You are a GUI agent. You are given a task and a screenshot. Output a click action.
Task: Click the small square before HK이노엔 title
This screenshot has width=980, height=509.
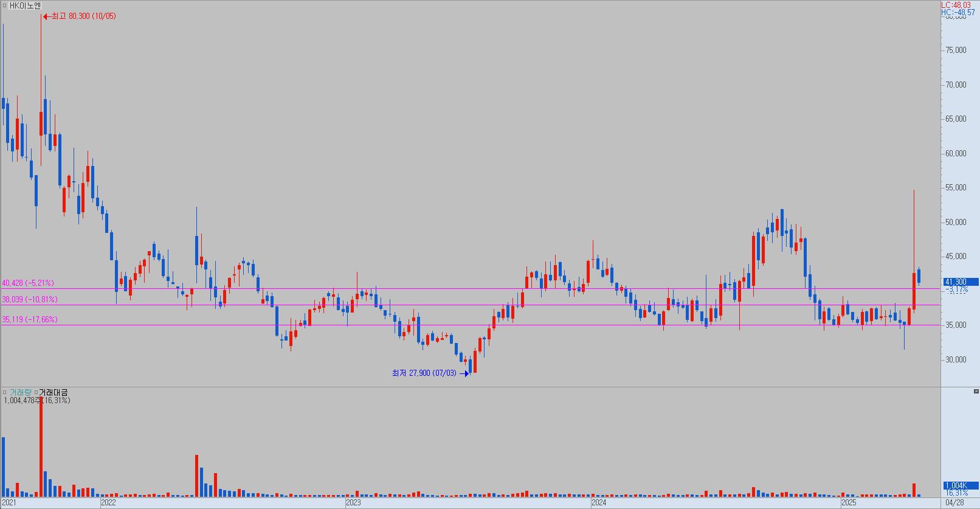tap(4, 5)
